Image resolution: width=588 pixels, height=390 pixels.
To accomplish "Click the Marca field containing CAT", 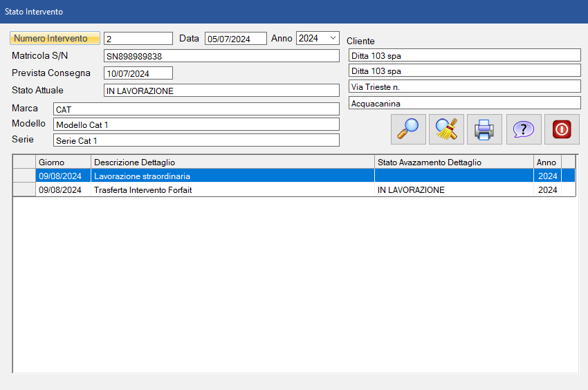I will 196,109.
